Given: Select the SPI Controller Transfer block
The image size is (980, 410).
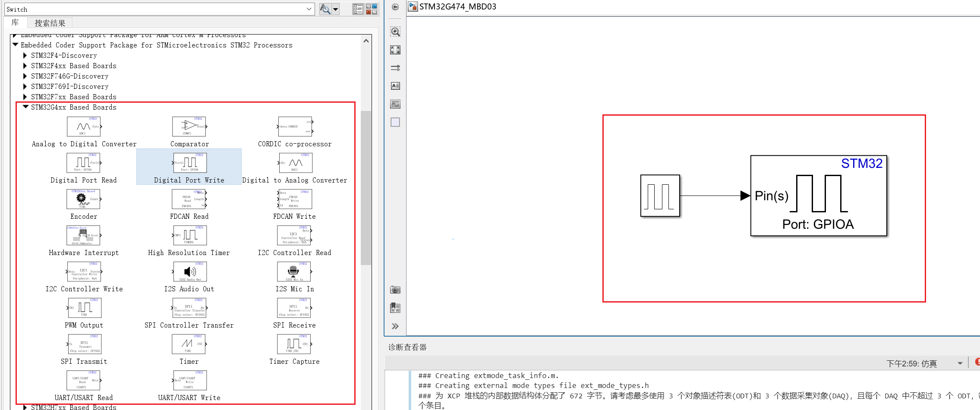Looking at the screenshot, I should (x=189, y=308).
